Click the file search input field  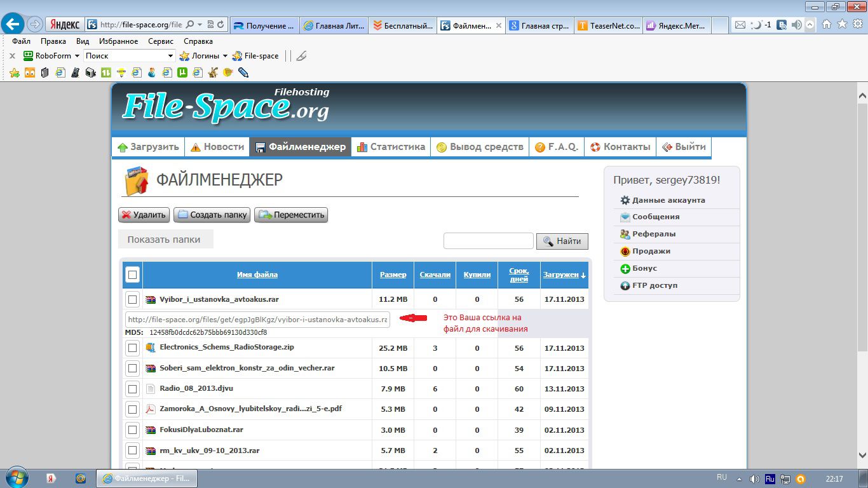coord(489,241)
